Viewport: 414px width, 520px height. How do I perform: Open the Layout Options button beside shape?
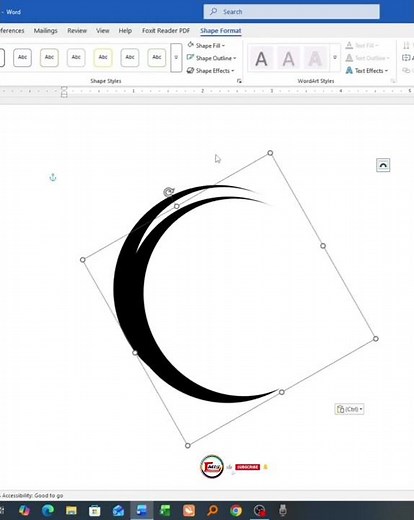pos(383,165)
